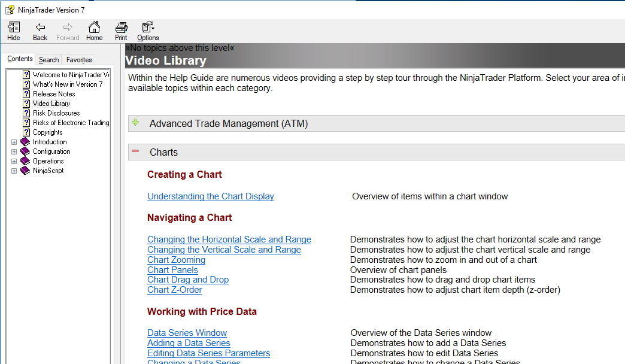Click the Creating a Chart heading

click(x=184, y=175)
